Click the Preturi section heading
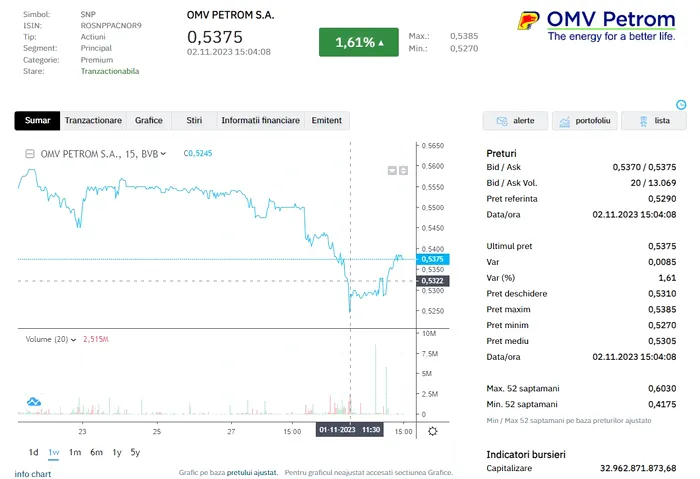The image size is (700, 479). [501, 154]
